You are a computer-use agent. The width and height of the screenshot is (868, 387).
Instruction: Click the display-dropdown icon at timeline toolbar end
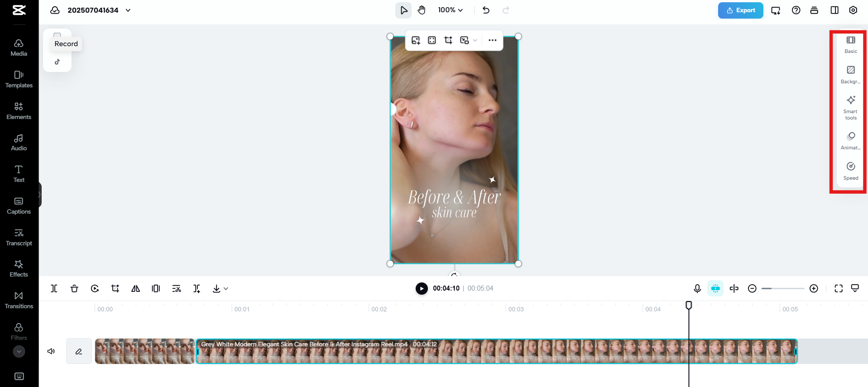855,288
